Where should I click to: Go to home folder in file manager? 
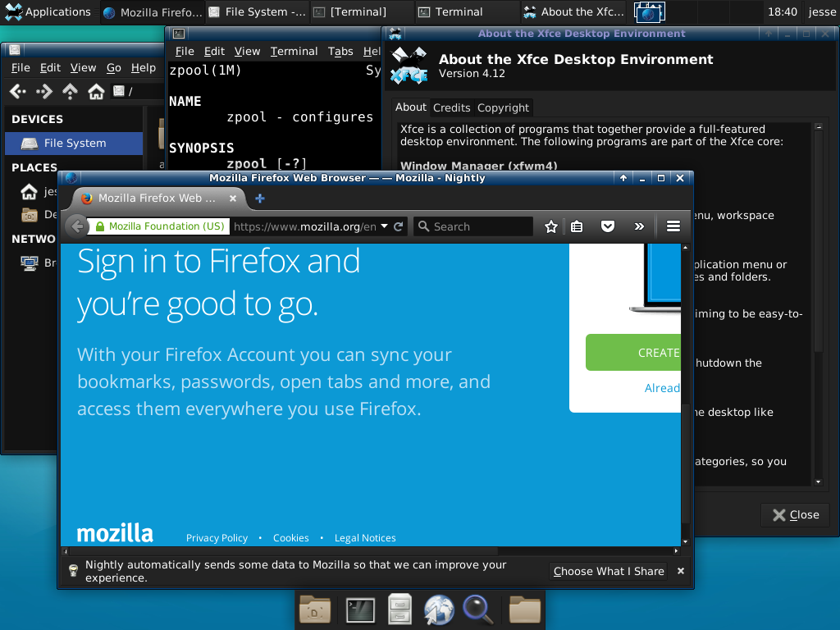point(96,92)
